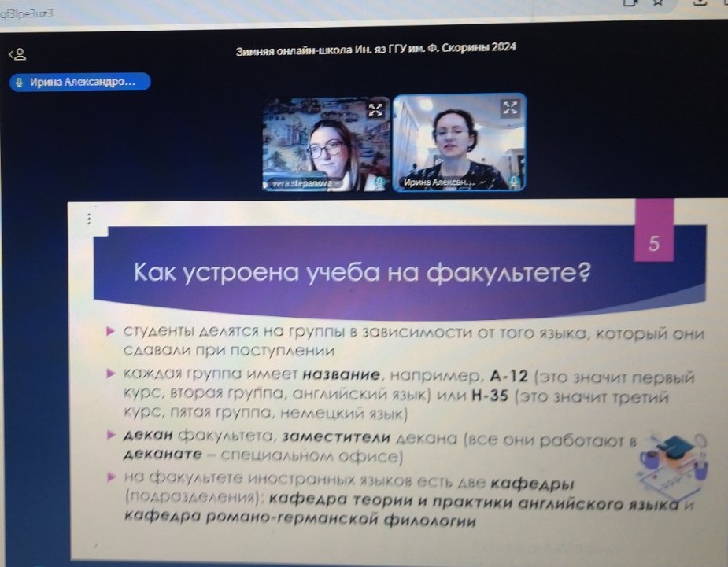The image size is (728, 567).
Task: Click the Ирина Александро… talking indicator pill
Action: (79, 82)
